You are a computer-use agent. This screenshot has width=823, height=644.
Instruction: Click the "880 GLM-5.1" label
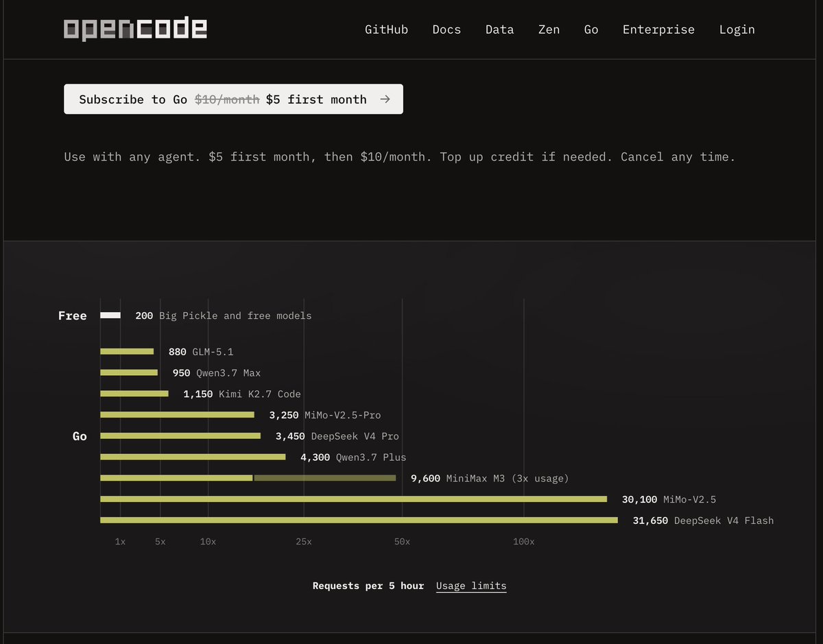pyautogui.click(x=201, y=352)
